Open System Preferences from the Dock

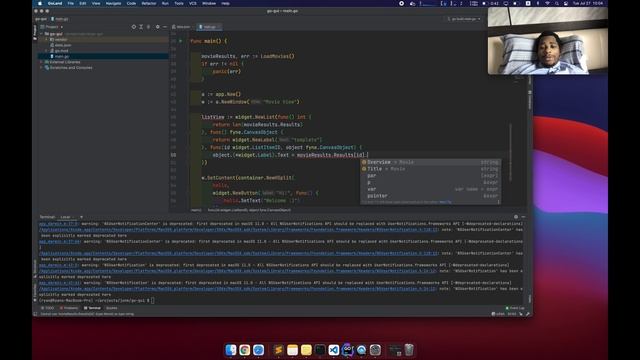click(x=375, y=350)
